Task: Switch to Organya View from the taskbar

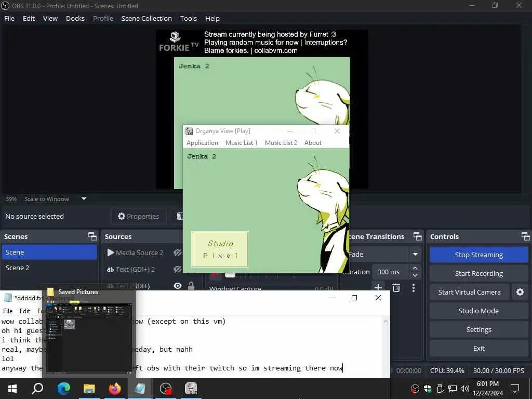Action: [191, 389]
